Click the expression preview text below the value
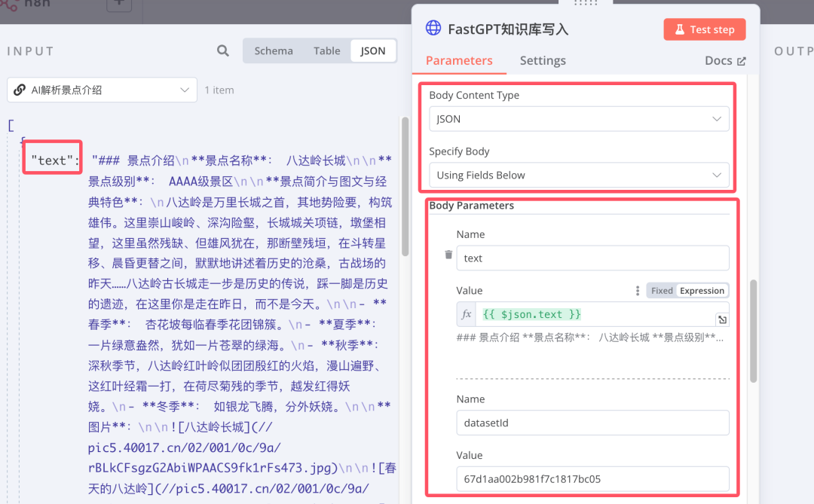Viewport: 814px width, 504px height. (589, 338)
